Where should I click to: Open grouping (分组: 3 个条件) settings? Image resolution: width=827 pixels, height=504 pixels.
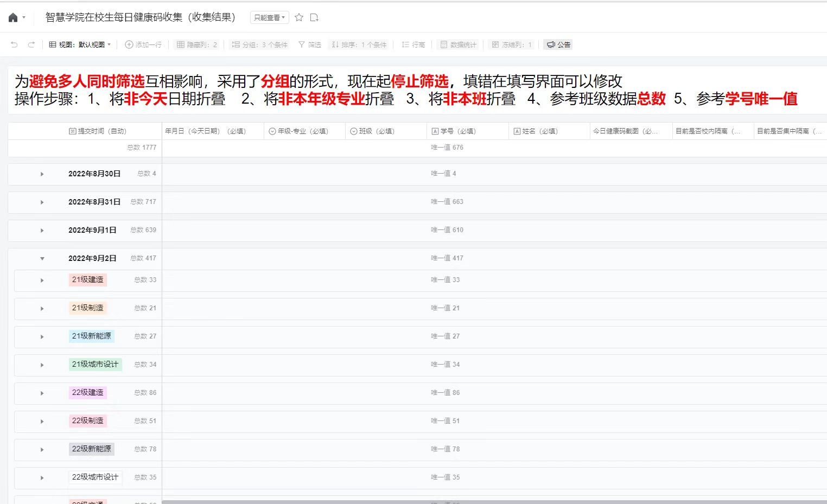260,44
